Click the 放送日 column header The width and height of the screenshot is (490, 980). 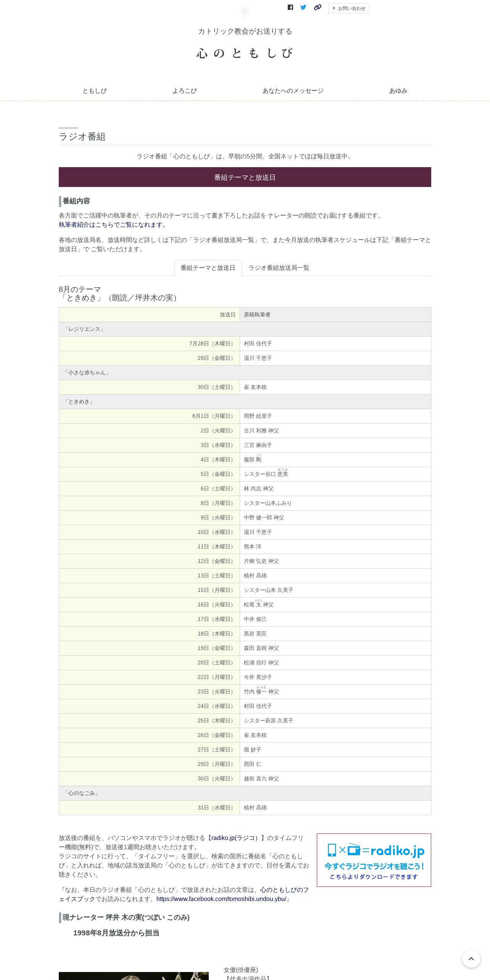click(x=150, y=315)
